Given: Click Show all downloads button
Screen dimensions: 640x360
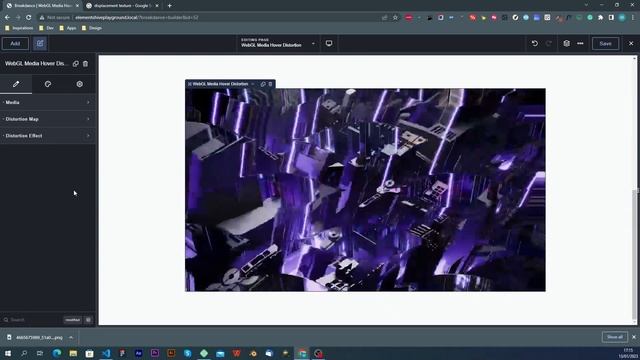Looking at the screenshot, I should click(615, 337).
